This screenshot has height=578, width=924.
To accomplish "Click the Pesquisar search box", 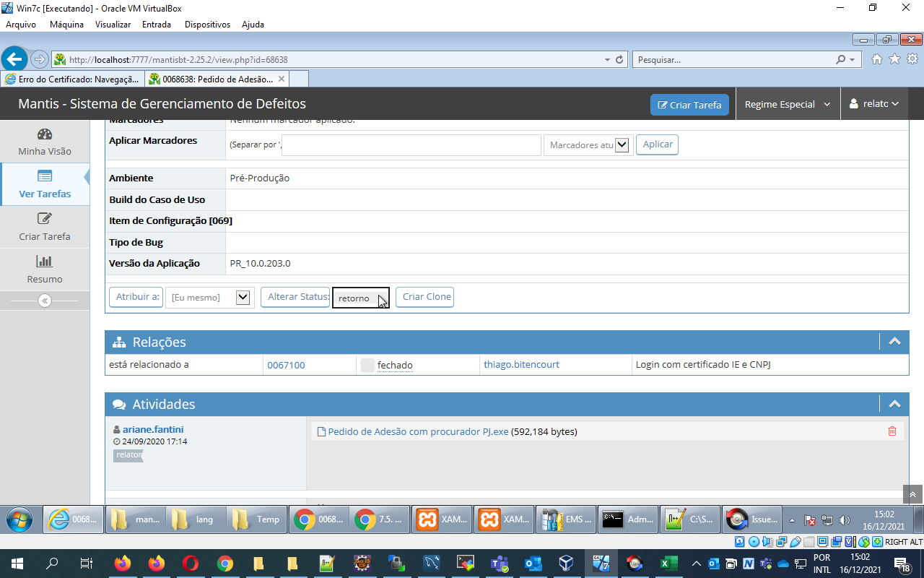I will tap(734, 59).
